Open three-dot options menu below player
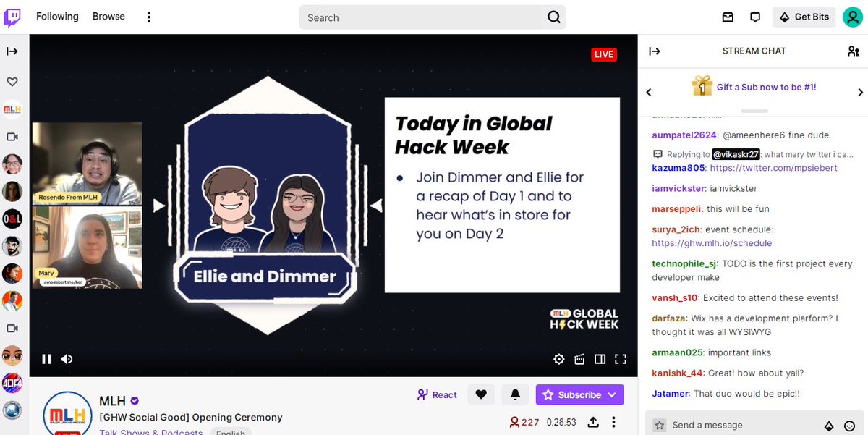This screenshot has width=868, height=435. coord(613,422)
